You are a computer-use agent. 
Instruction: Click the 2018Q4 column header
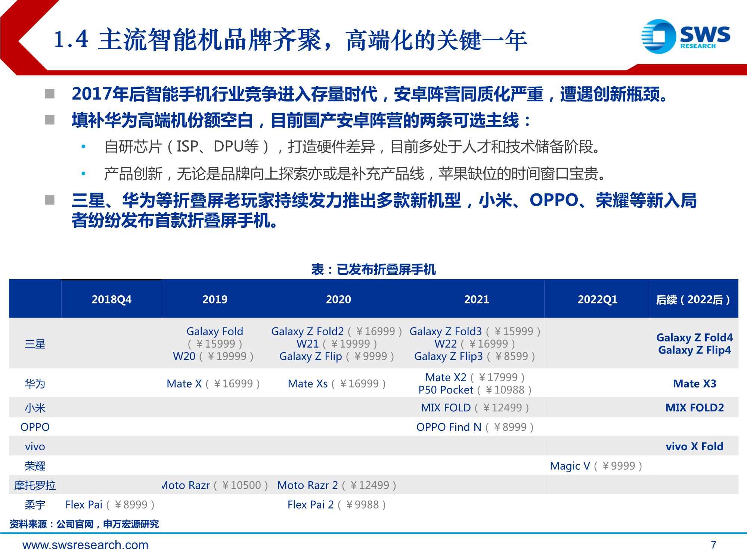point(111,299)
